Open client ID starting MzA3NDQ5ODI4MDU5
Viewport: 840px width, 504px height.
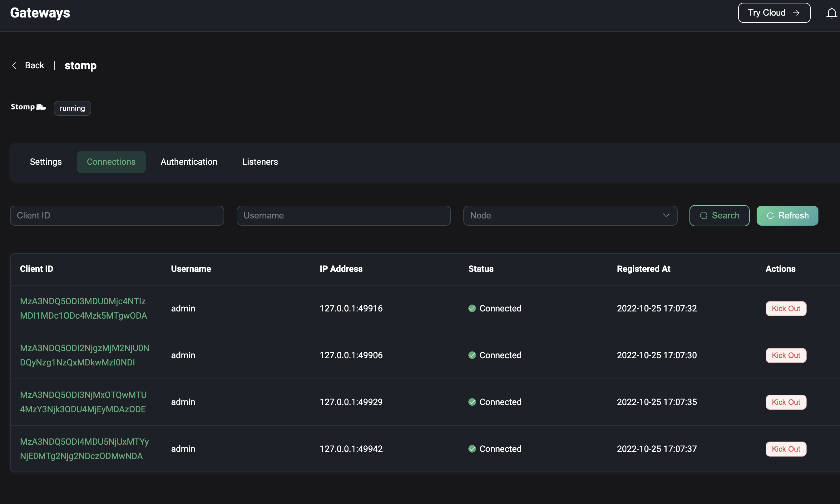[x=84, y=449]
